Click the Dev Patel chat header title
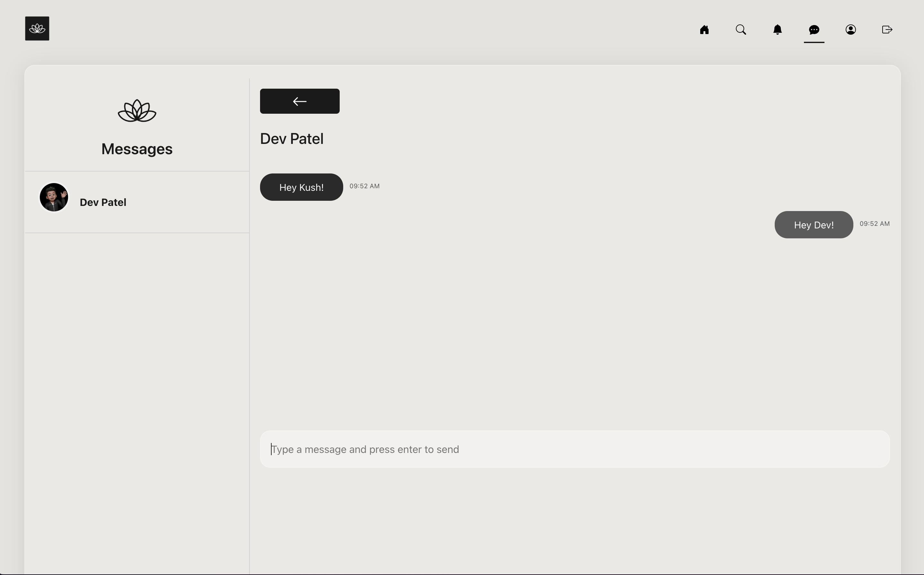 click(x=292, y=139)
